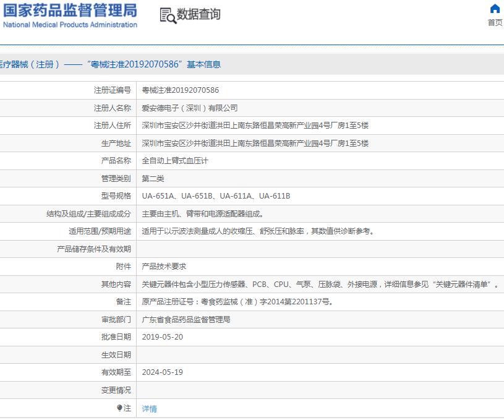Click the 管理类别 row label

116,179
